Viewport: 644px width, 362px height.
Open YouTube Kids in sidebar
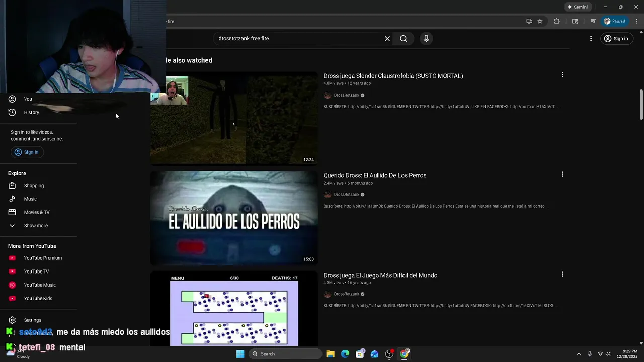click(x=38, y=299)
